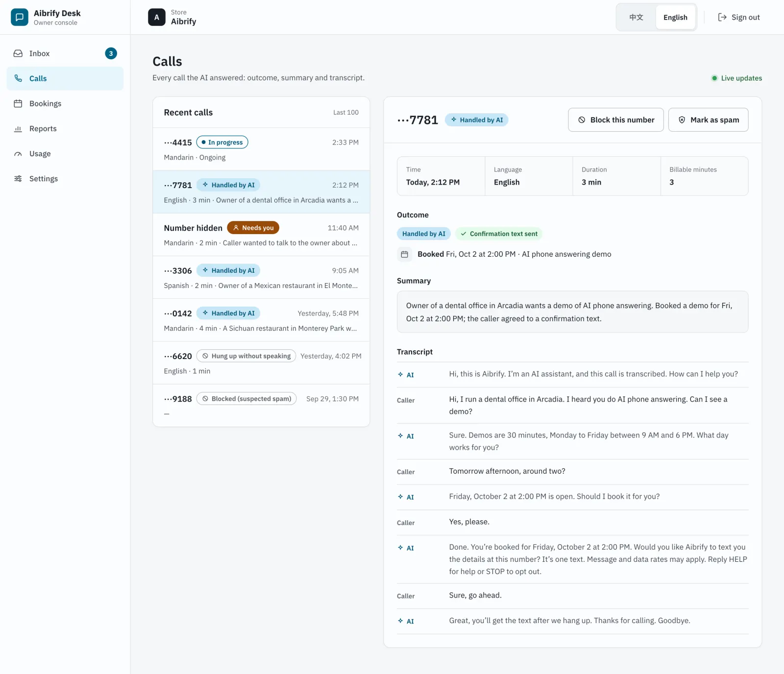Click the Reports bar chart icon

18,129
